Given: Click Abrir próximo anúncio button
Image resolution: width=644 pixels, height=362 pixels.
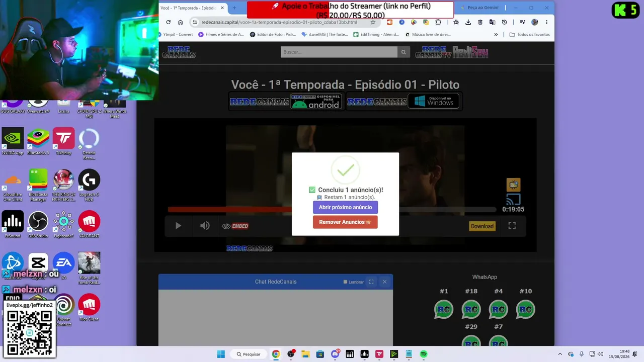Looking at the screenshot, I should point(345,208).
